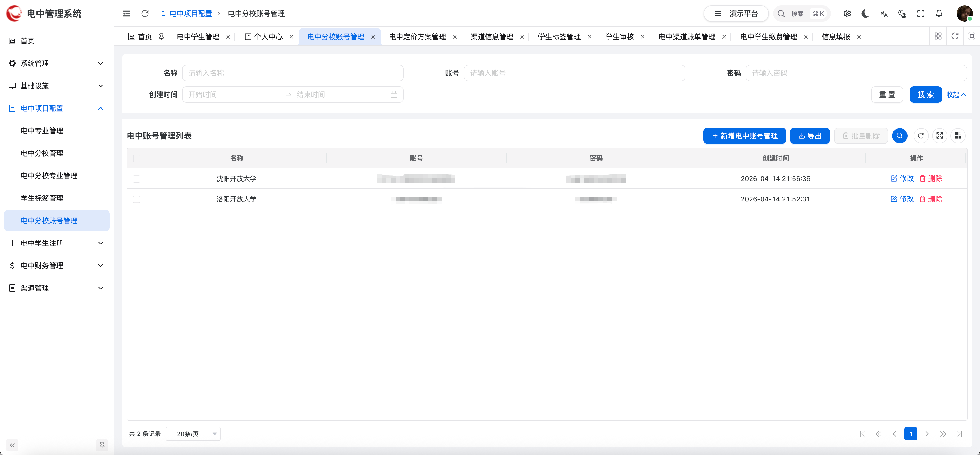This screenshot has width=980, height=455.
Task: Open the language switcher icon
Action: click(x=883, y=13)
